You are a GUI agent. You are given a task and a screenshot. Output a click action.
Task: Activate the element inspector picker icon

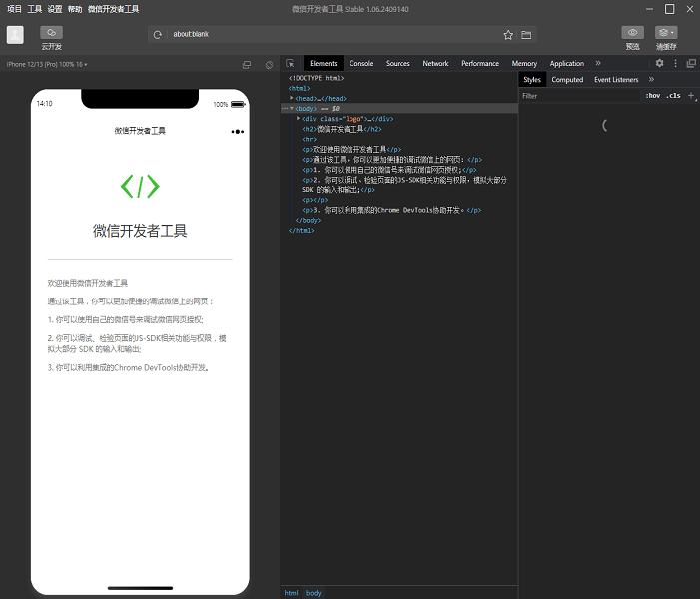coord(290,63)
